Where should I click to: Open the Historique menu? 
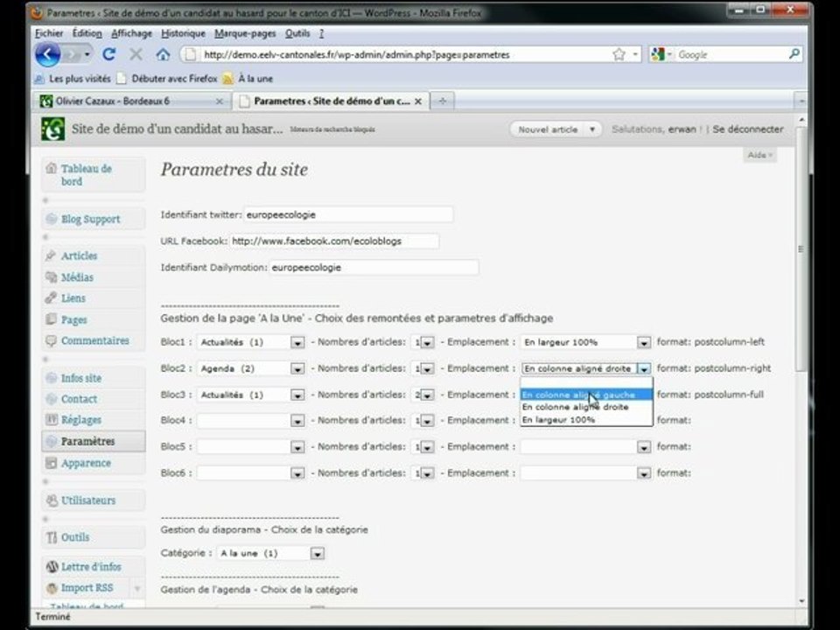pos(183,33)
